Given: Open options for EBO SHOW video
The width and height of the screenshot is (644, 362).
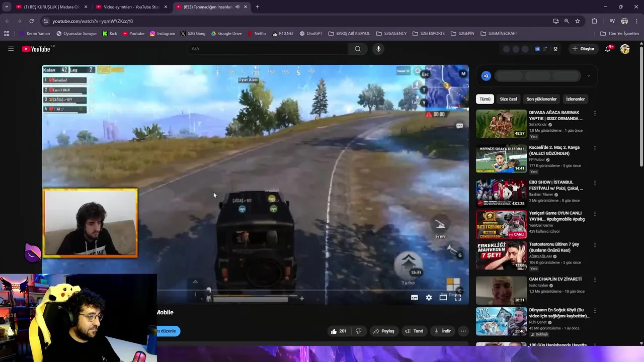Looking at the screenshot, I should (595, 183).
